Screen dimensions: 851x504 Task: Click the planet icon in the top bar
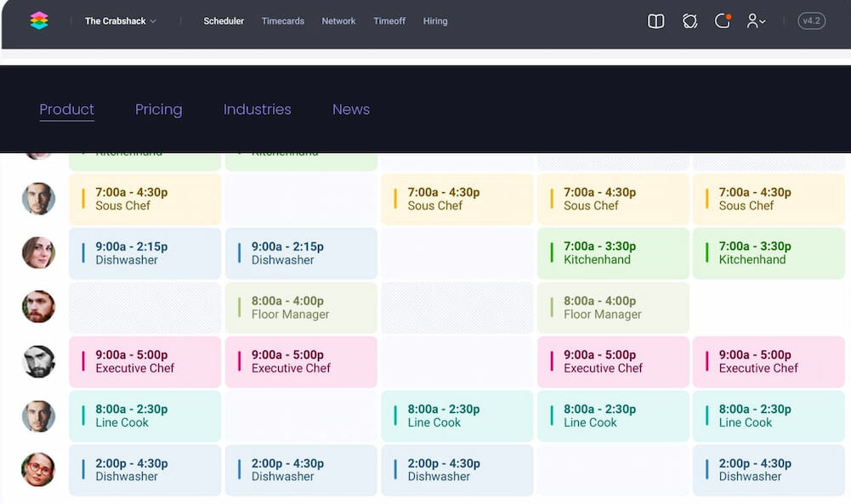pyautogui.click(x=689, y=21)
